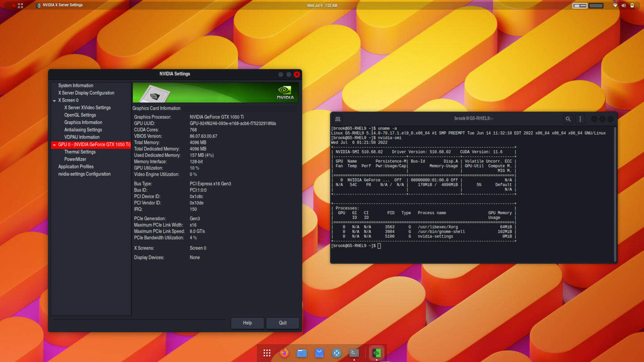Click the PCI Vendor ID value 0x10de
Screen dimensions: 644x362
[196, 203]
